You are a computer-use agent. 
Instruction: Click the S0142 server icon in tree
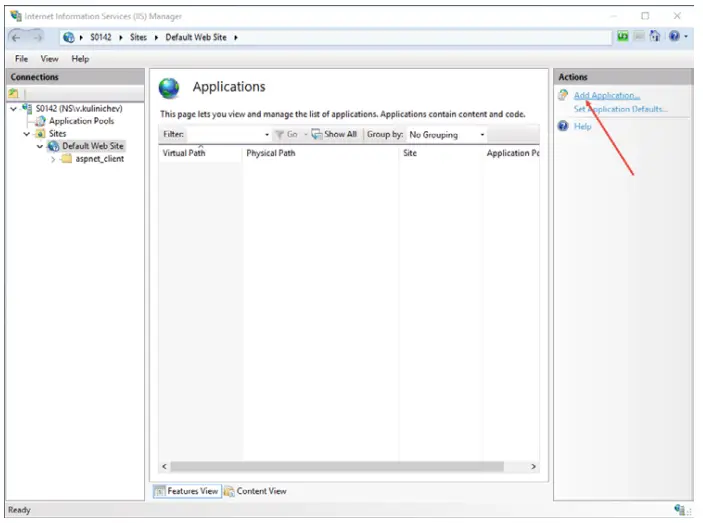(27, 108)
